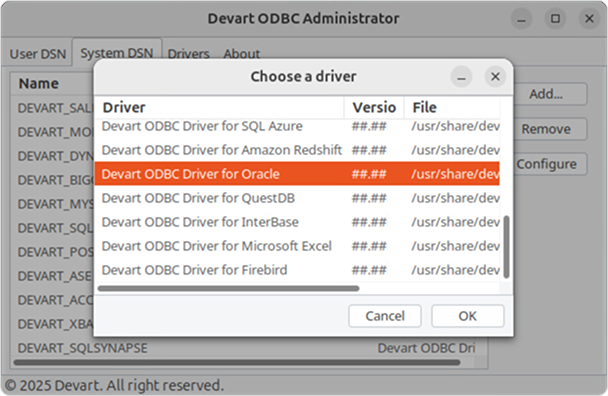Minimize the Devart ODBC Administrator window

[522, 18]
